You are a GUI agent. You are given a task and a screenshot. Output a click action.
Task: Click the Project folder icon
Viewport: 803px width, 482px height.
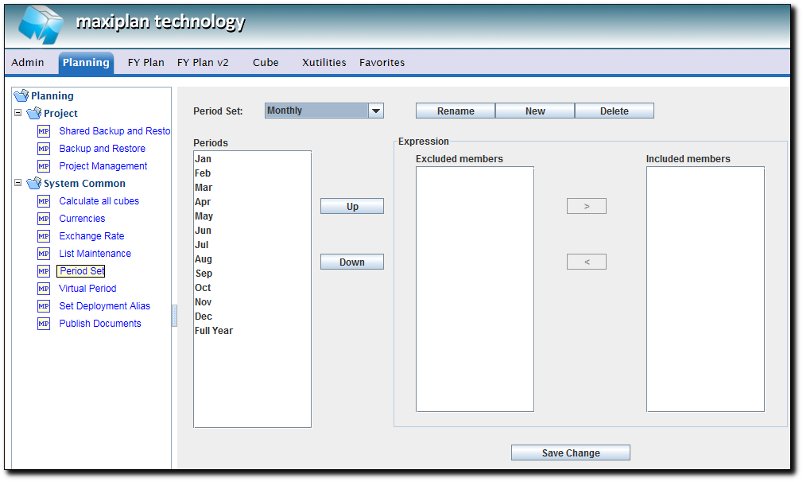click(34, 114)
